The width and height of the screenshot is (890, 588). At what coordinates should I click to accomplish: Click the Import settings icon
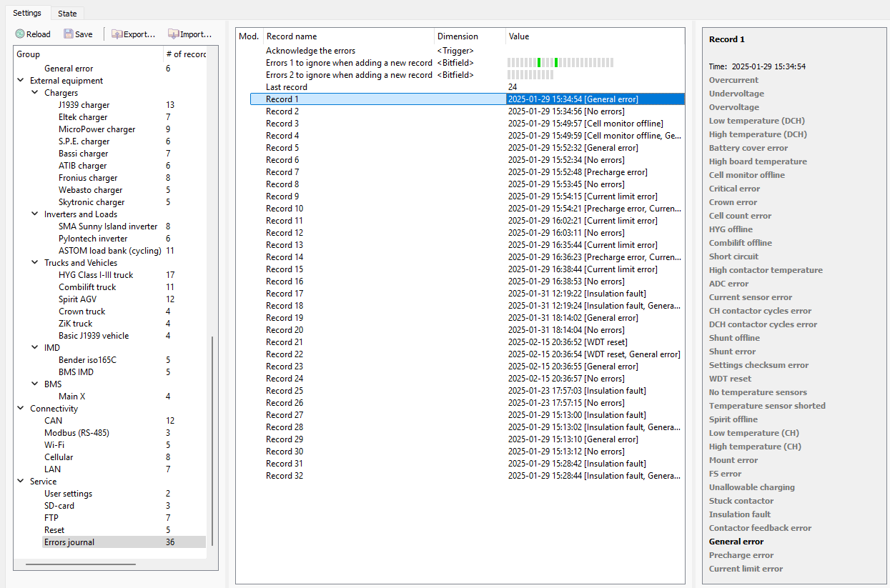pyautogui.click(x=174, y=34)
